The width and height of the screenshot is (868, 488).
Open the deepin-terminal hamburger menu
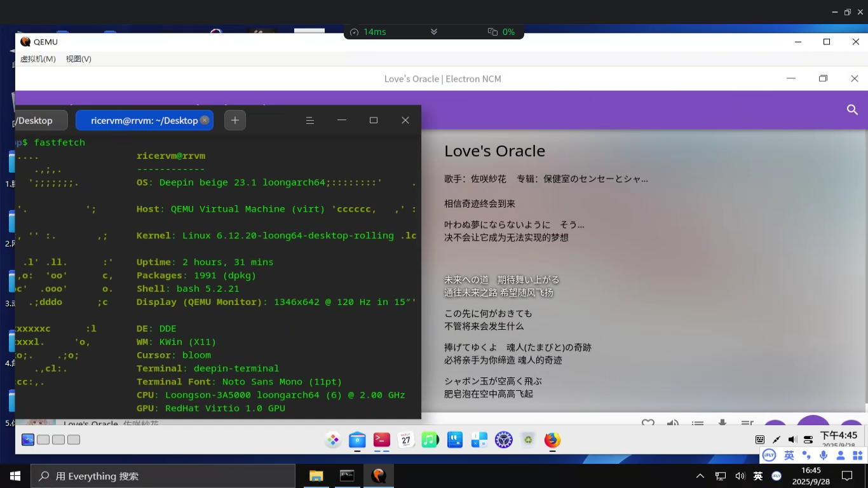(310, 120)
